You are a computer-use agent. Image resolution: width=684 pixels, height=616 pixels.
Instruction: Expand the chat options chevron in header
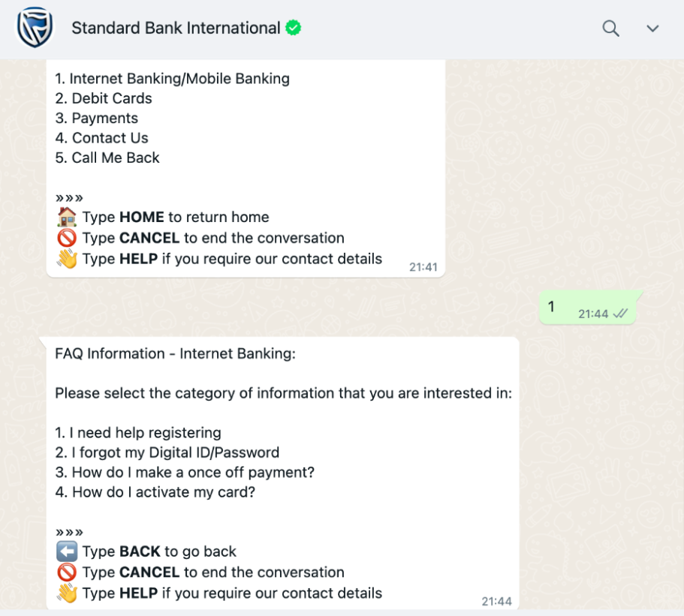point(652,29)
